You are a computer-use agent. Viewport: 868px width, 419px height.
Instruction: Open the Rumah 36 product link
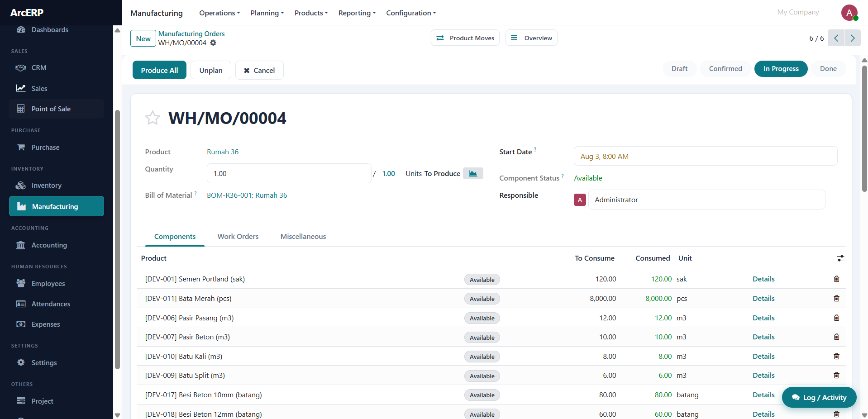coord(223,152)
